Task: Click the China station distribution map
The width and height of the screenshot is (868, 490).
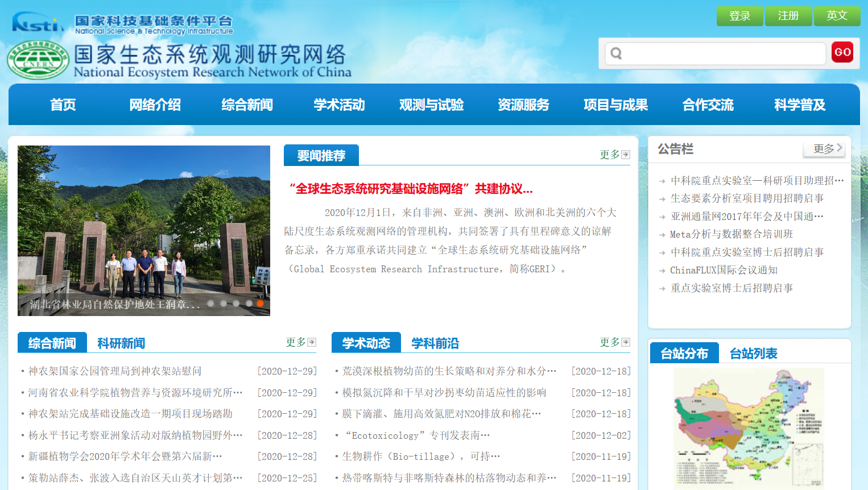Action: click(x=749, y=426)
